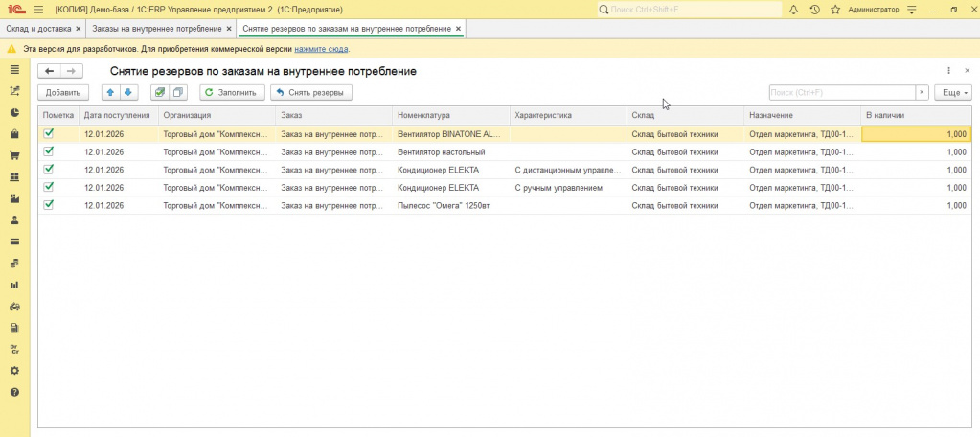Viewport: 980px width, 437px height.
Task: Untick the Пылесос "Омега" 1250вт row checkbox
Action: click(x=49, y=204)
